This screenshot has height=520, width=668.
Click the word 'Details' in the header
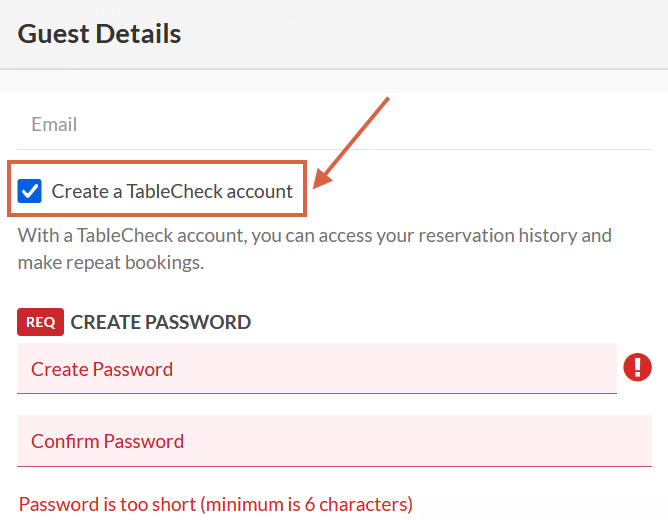(x=139, y=34)
